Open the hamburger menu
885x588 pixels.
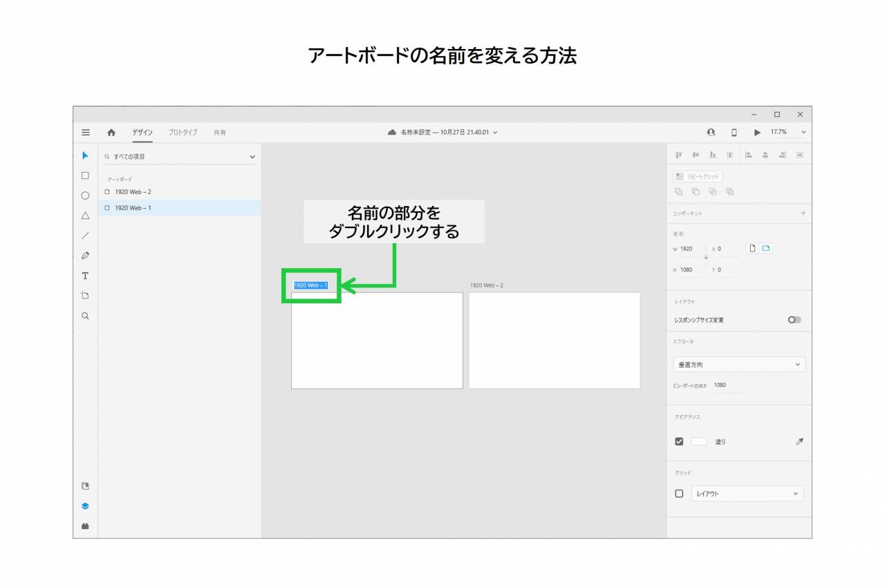point(86,133)
